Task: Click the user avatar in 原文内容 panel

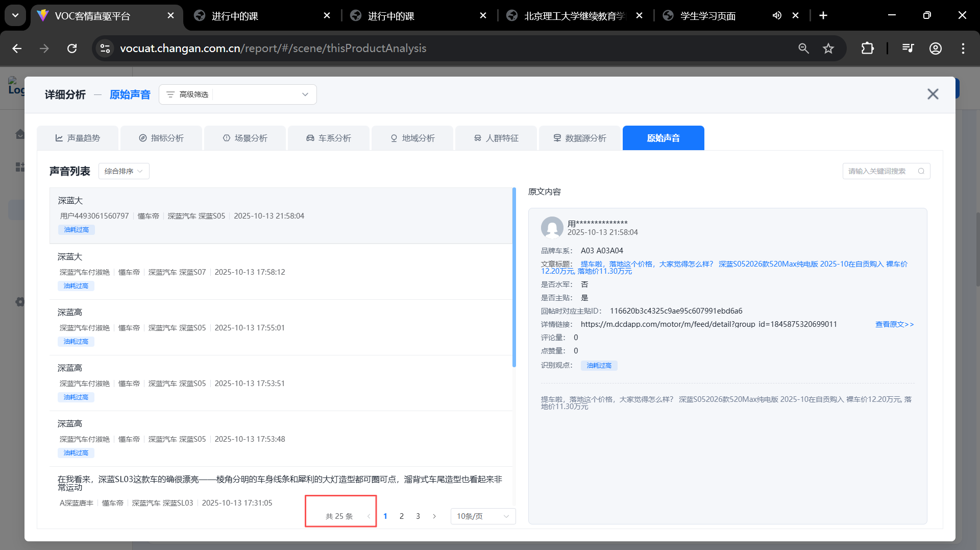Action: click(552, 228)
